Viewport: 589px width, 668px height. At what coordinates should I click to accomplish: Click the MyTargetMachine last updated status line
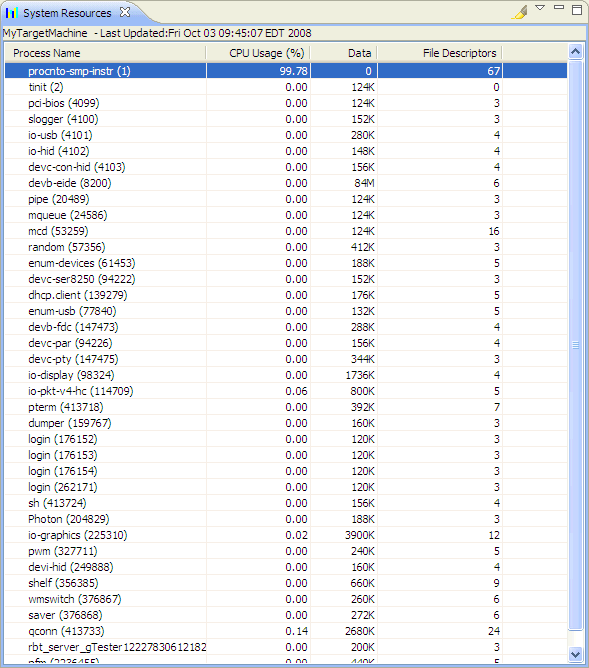[157, 33]
